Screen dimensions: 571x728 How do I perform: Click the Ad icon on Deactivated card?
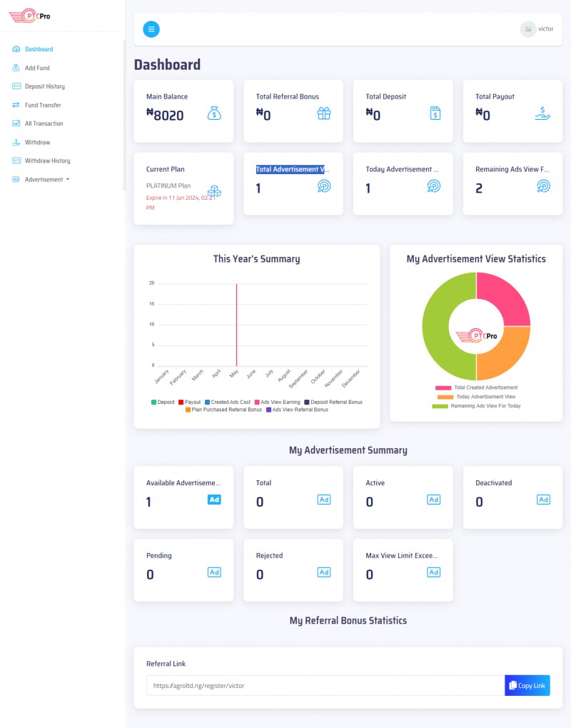(544, 500)
